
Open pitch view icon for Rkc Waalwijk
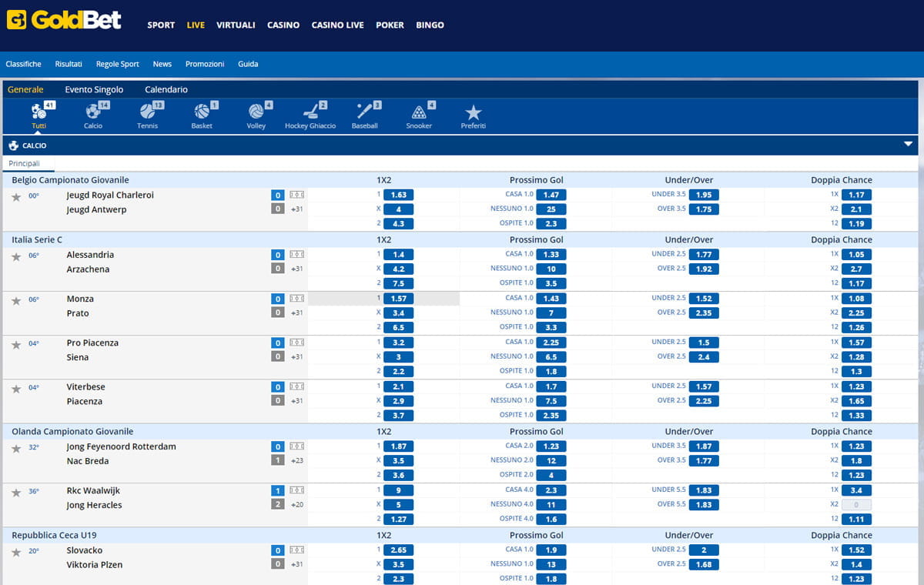pyautogui.click(x=297, y=490)
